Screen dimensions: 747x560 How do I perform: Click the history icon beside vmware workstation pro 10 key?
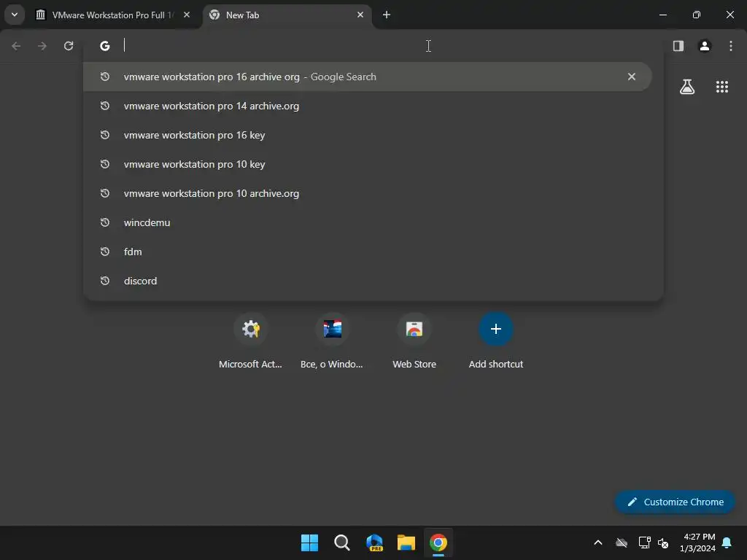[x=105, y=164]
